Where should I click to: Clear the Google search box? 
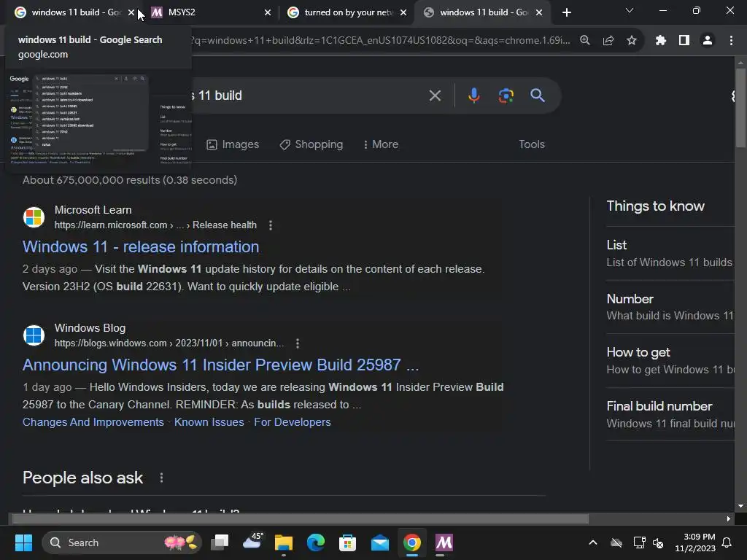(435, 96)
